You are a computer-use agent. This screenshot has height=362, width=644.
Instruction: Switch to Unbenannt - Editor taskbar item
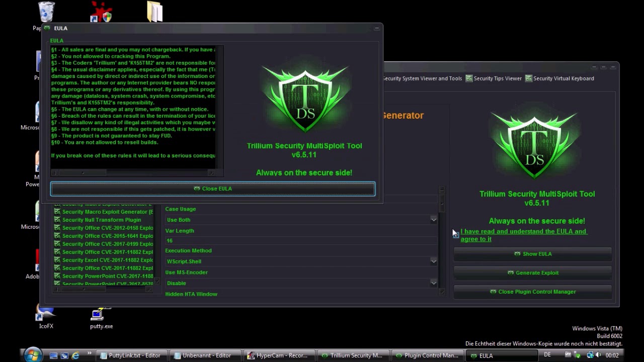205,355
